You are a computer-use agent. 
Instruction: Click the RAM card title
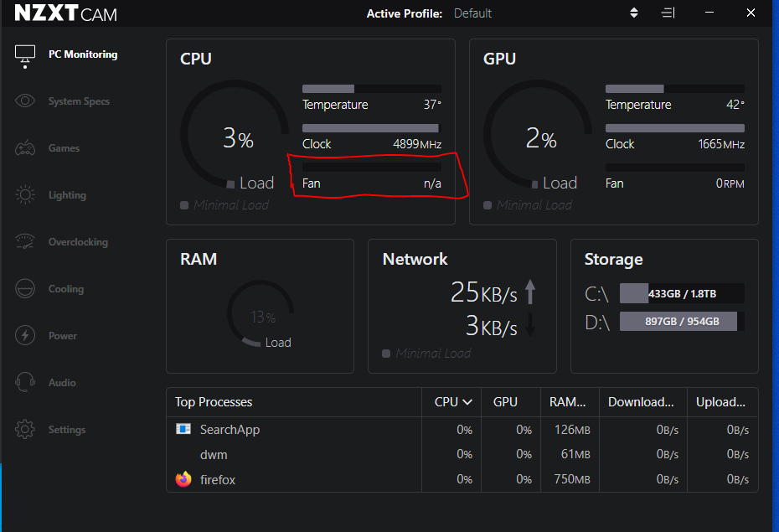tap(199, 259)
